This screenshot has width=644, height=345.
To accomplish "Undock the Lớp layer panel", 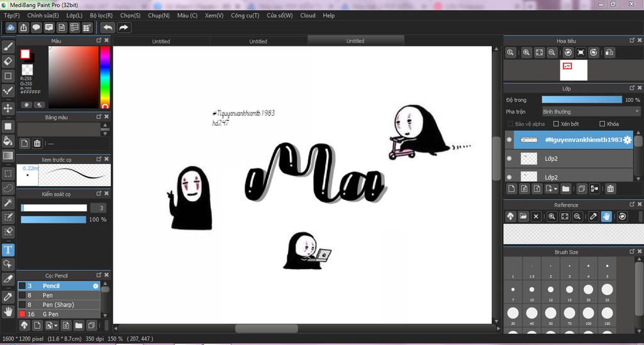I will (631, 88).
